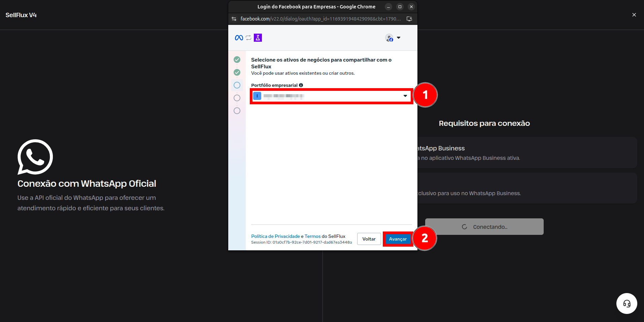This screenshot has width=644, height=322.
Task: Maximize the Facebook login Chrome window
Action: tap(400, 7)
